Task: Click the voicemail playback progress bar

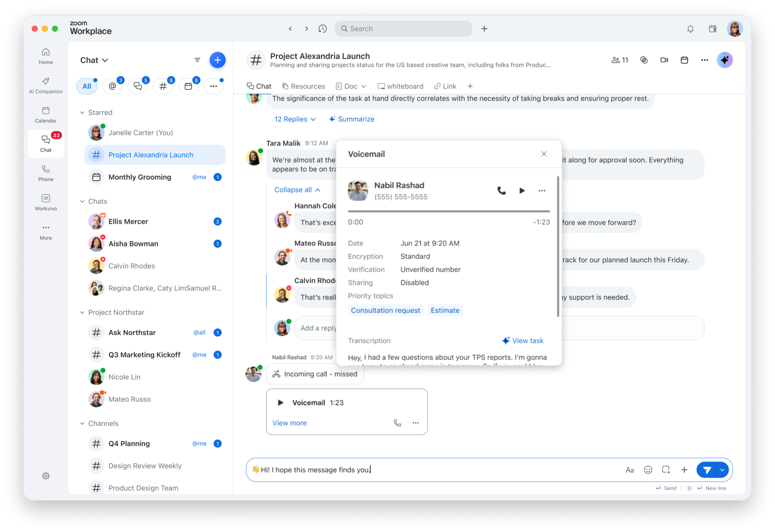Action: click(449, 211)
